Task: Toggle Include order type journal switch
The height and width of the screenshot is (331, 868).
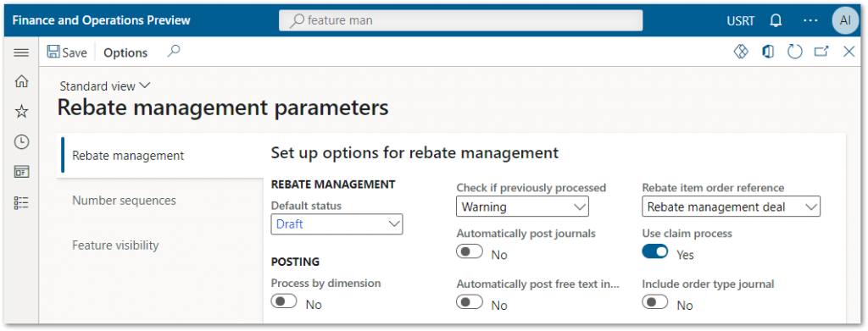Action: click(x=655, y=302)
